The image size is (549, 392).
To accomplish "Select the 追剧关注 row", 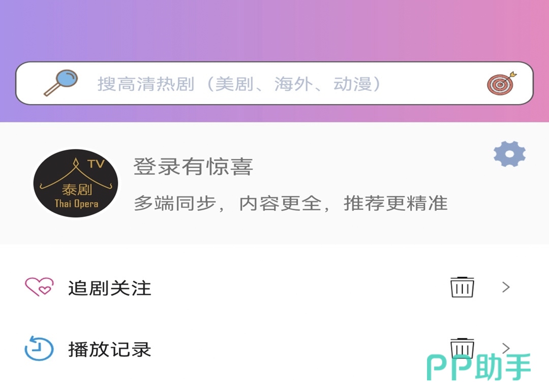I will [x=274, y=287].
